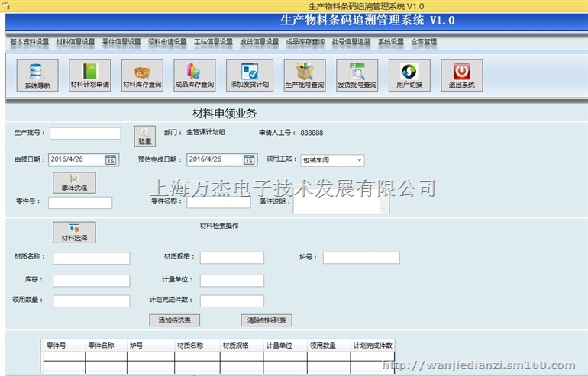The height and width of the screenshot is (376, 588).
Task: Click 材质规格 table column header
Action: click(x=241, y=345)
